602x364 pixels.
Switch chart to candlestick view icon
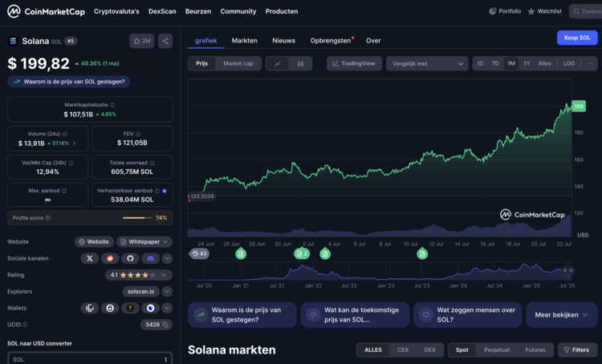click(300, 63)
